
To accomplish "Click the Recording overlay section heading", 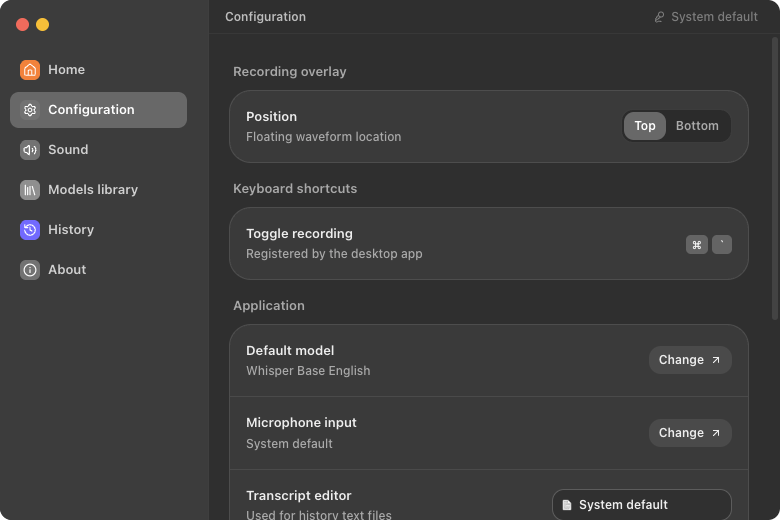I will coord(290,72).
